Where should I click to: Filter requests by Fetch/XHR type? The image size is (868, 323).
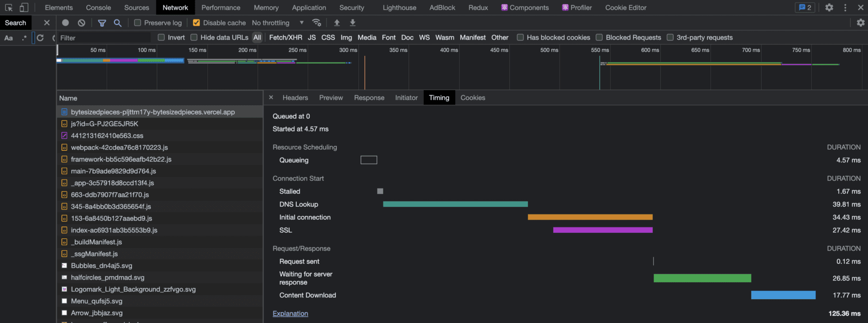(x=285, y=37)
